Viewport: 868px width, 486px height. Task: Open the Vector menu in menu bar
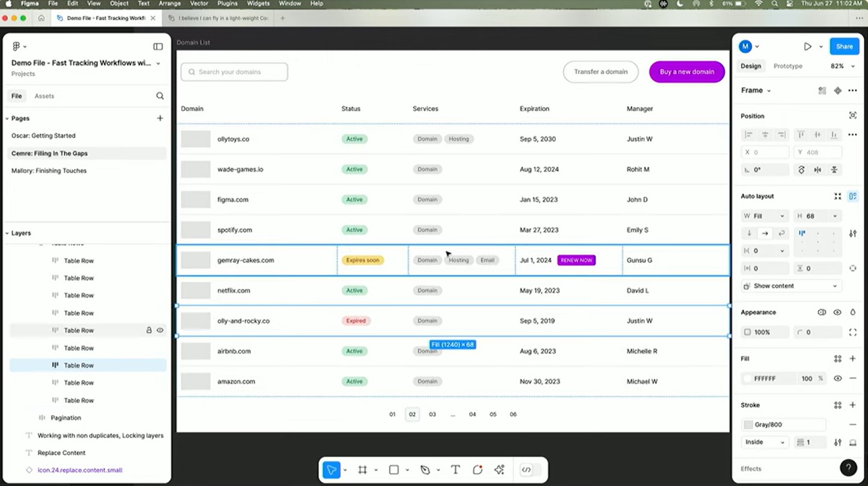pos(199,4)
